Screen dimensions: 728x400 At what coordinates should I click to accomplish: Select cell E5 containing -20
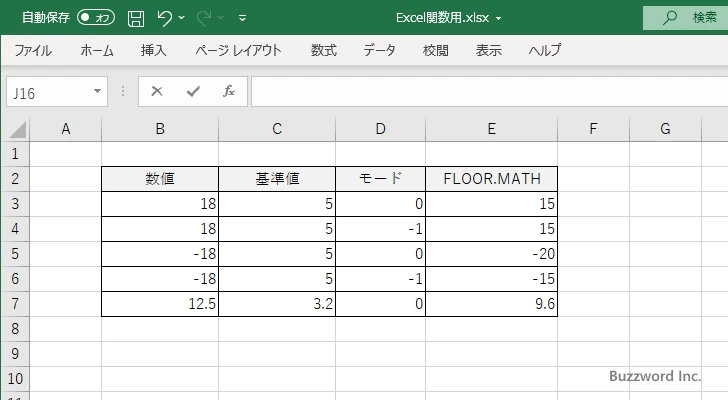pos(490,254)
